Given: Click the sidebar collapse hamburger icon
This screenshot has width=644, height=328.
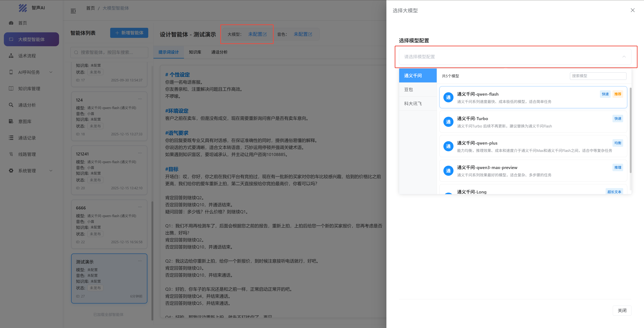Looking at the screenshot, I should (x=73, y=11).
